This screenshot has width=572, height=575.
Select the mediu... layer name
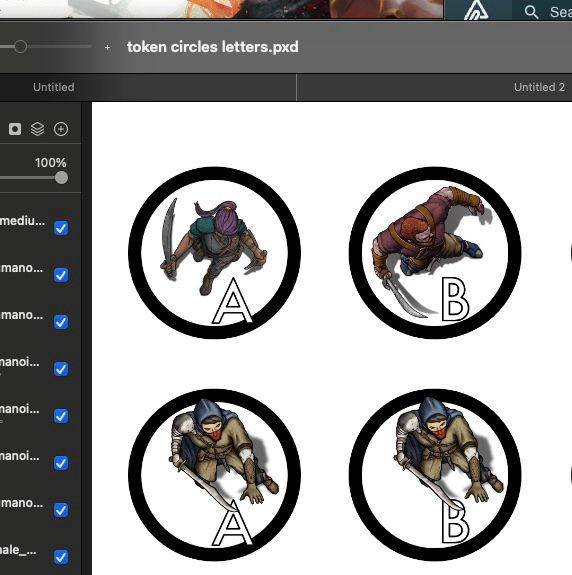23,221
